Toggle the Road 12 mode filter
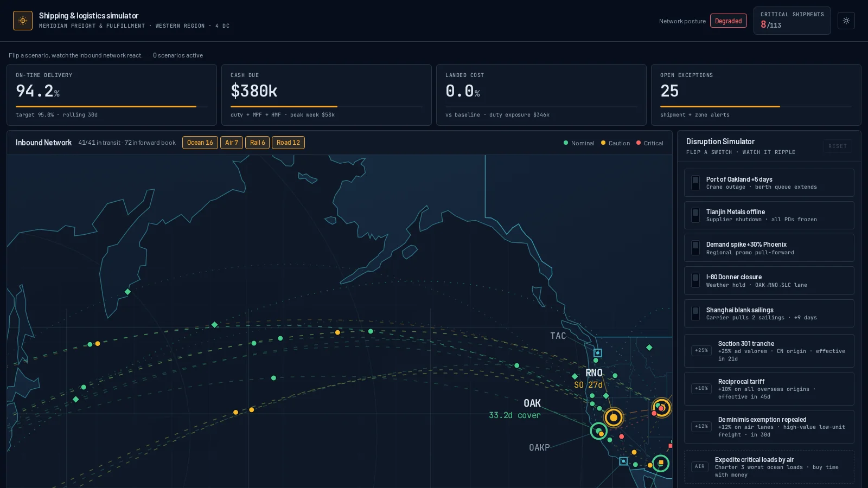868x488 pixels. tap(288, 143)
